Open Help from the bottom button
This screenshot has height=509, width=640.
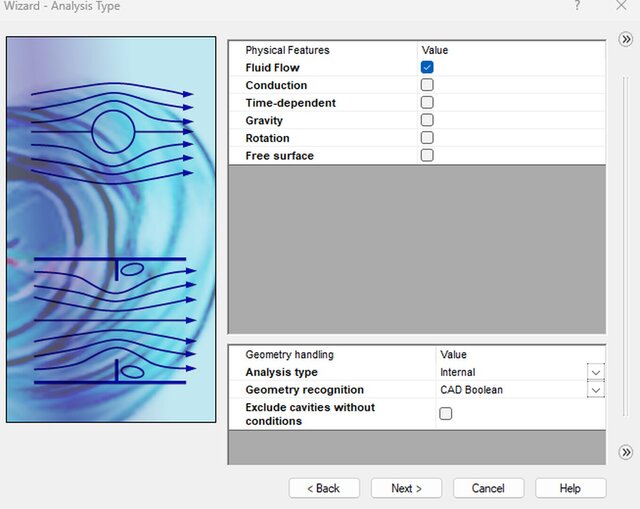pos(571,488)
